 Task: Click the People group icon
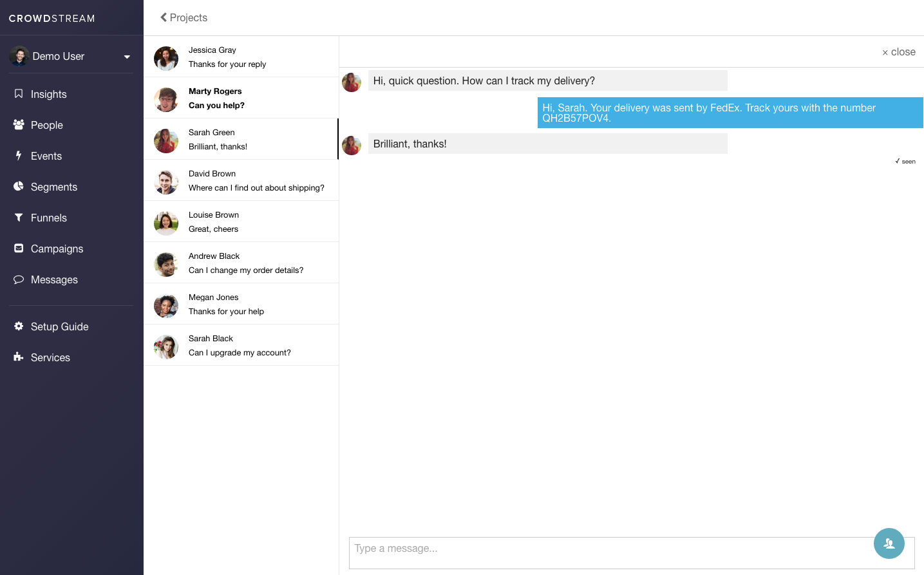(19, 124)
